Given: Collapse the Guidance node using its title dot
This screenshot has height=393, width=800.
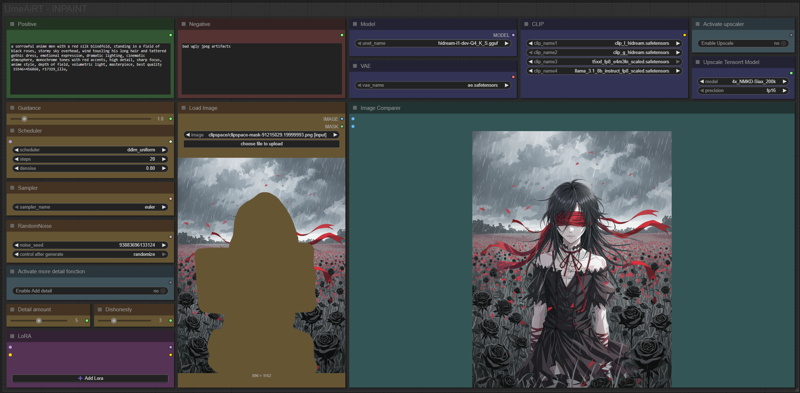Looking at the screenshot, I should tap(12, 108).
